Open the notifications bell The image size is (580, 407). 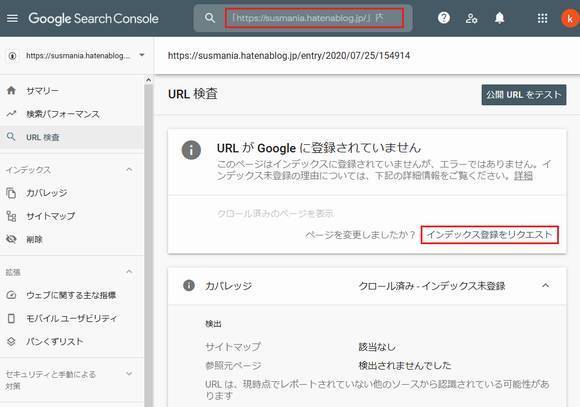click(x=499, y=18)
